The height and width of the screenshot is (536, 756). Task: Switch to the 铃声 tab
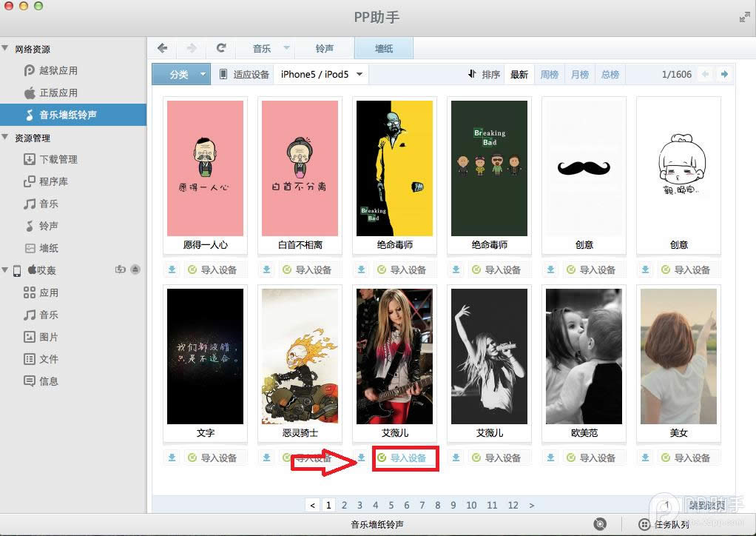click(325, 48)
